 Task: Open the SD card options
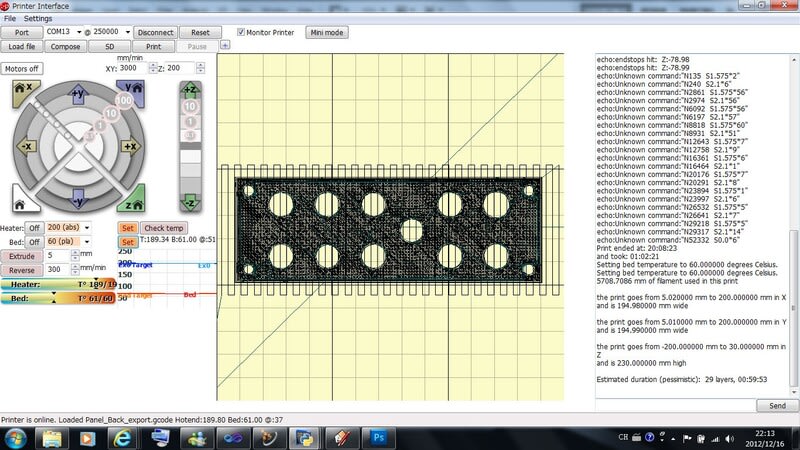(110, 46)
